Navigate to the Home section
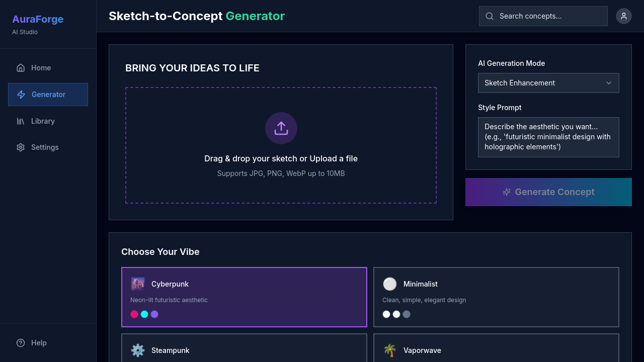Screen dimensions: 644x362 point(41,67)
